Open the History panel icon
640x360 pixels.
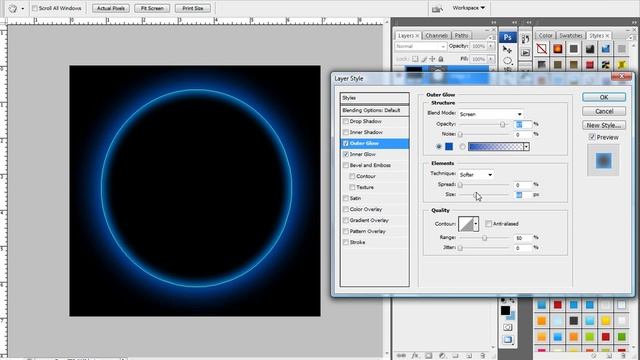525,39
